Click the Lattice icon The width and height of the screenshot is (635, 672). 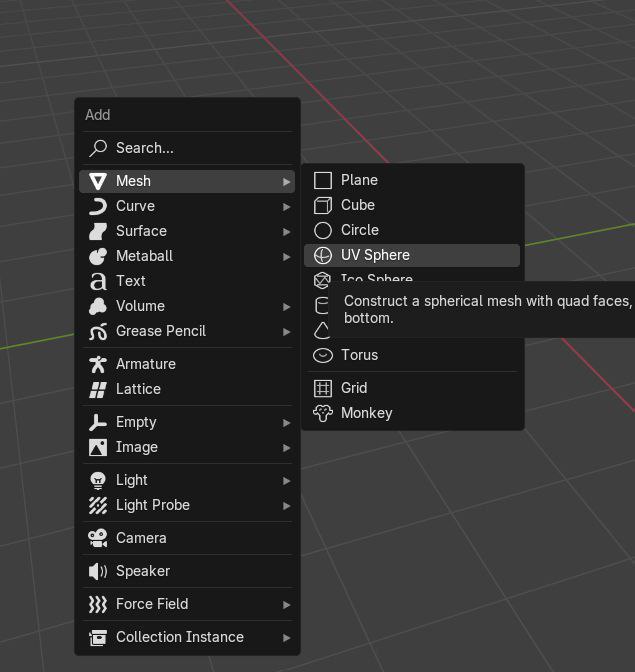pos(98,389)
